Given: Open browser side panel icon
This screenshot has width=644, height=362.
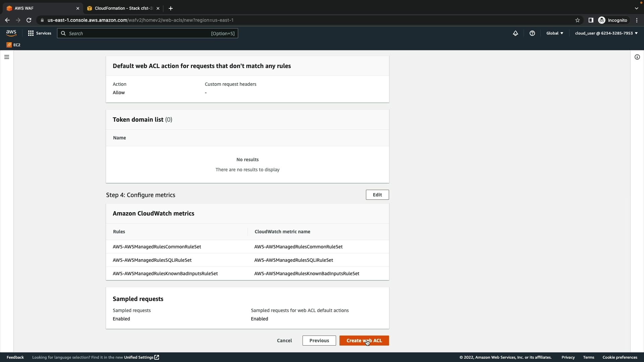Looking at the screenshot, I should pyautogui.click(x=591, y=20).
